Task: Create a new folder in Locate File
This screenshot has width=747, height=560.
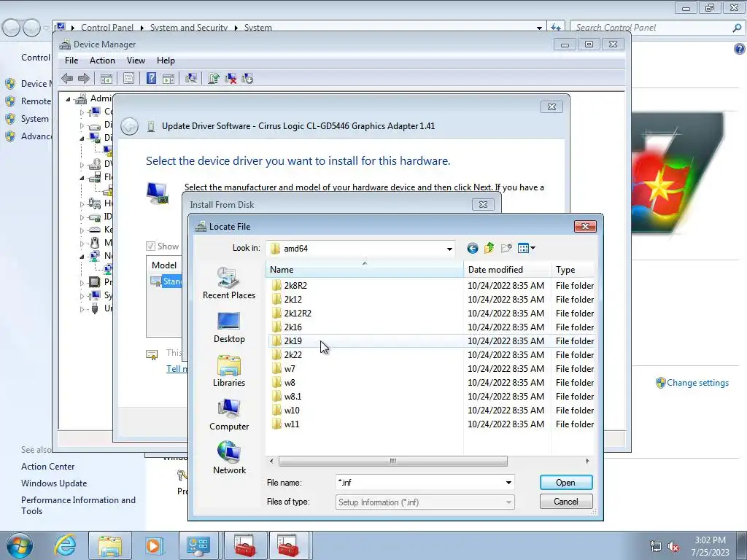Action: pyautogui.click(x=506, y=248)
